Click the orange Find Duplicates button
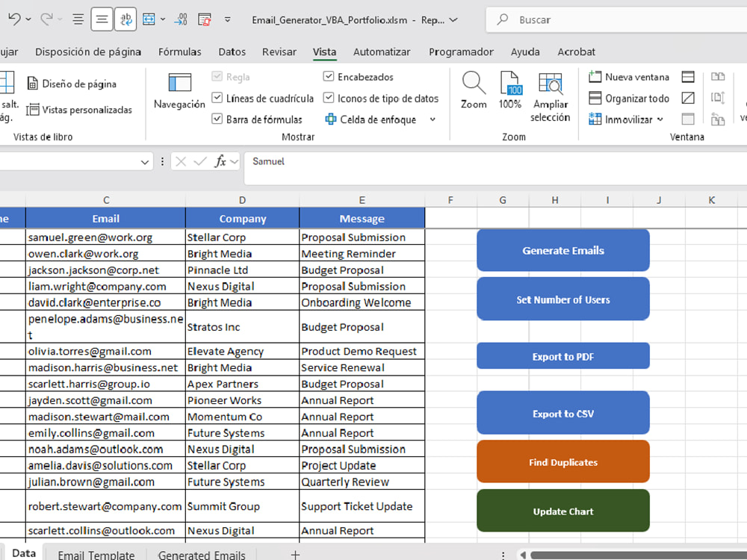 point(563,462)
